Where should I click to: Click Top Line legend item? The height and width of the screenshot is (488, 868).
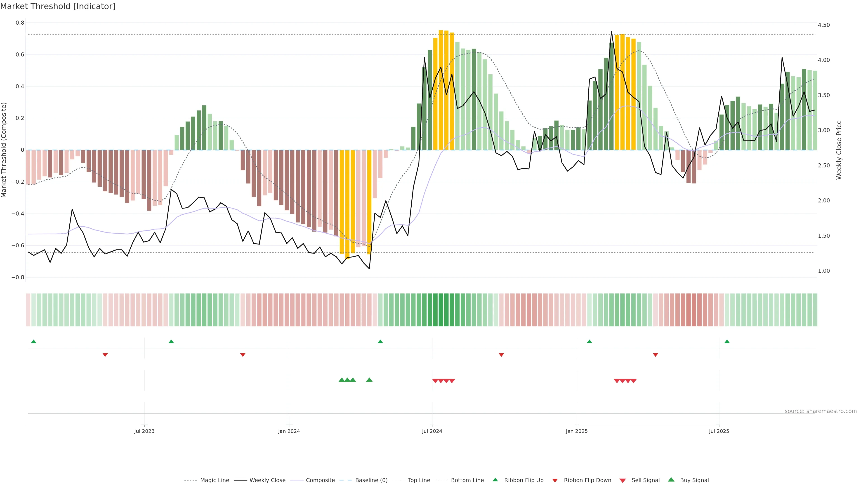click(419, 480)
